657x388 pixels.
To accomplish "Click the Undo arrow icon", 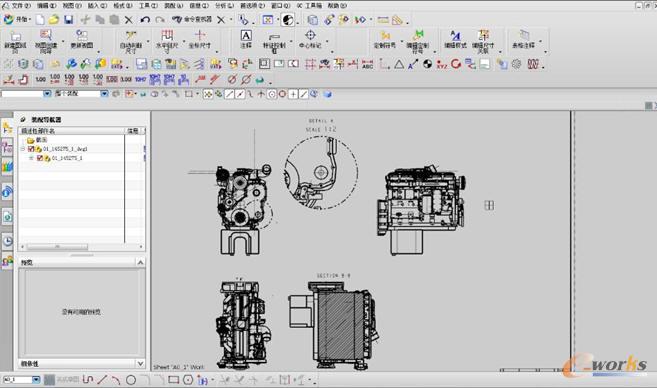I will pyautogui.click(x=145, y=20).
